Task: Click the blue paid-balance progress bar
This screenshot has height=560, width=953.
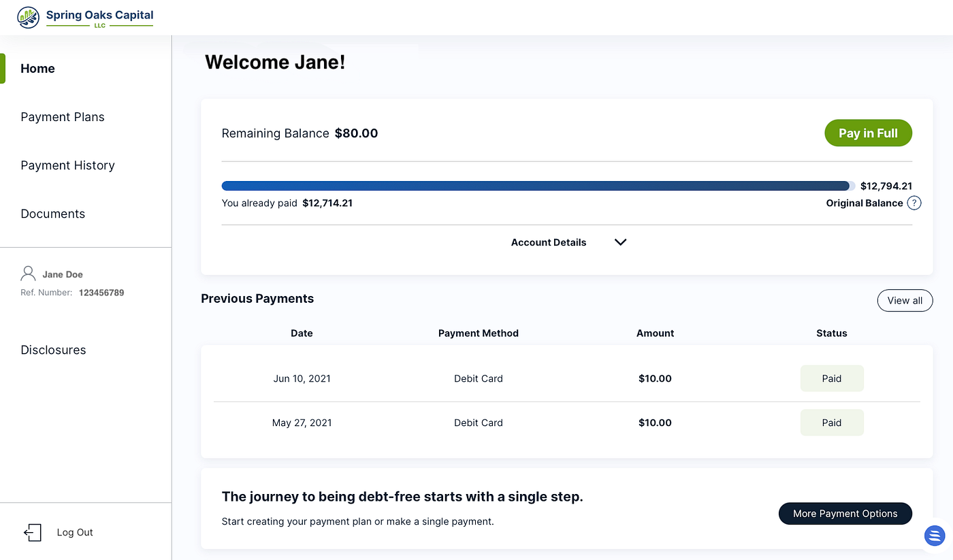Action: 536,186
